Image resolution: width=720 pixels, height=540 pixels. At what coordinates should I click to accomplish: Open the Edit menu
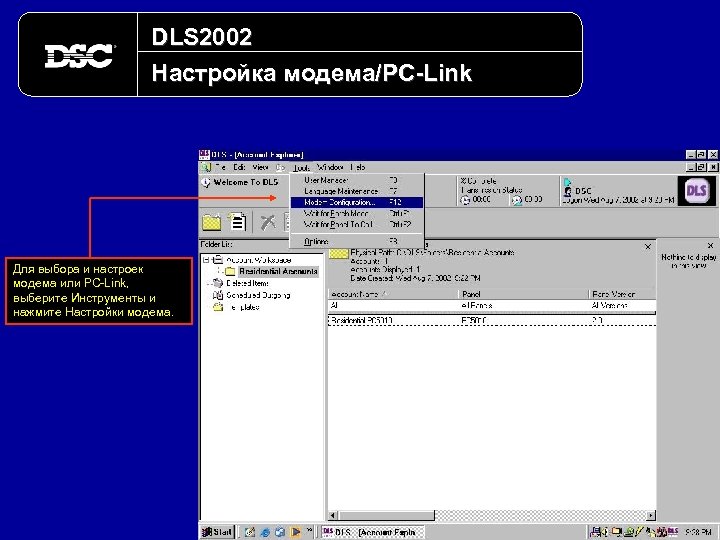click(239, 167)
